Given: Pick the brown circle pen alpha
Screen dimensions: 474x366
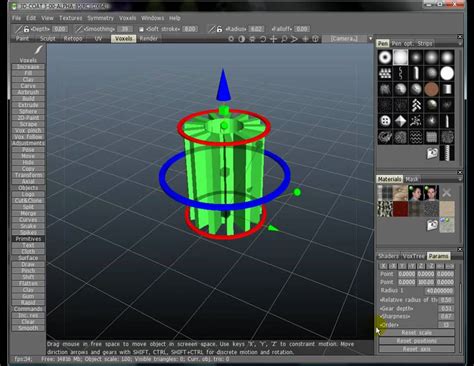Looking at the screenshot, I should [431, 89].
